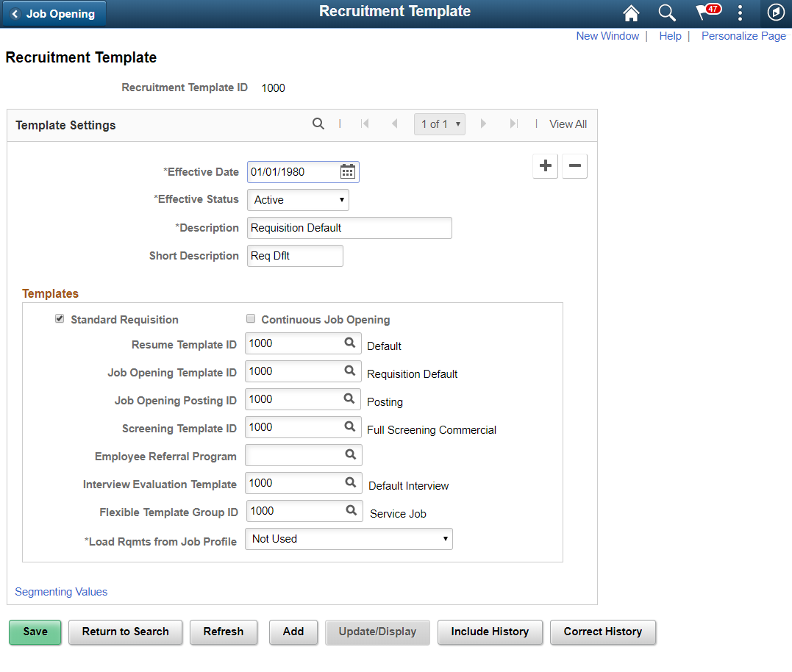The image size is (792, 672).
Task: Click the Correct History button
Action: [x=602, y=632]
